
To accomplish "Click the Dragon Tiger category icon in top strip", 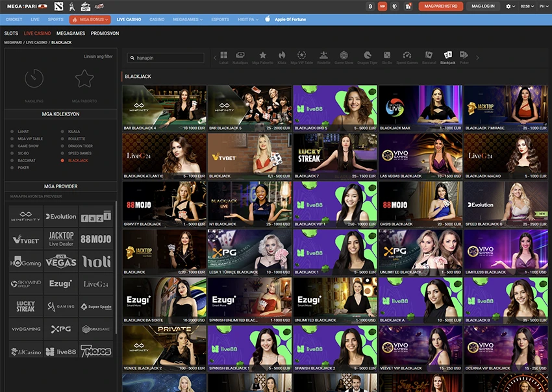I will [x=367, y=57].
